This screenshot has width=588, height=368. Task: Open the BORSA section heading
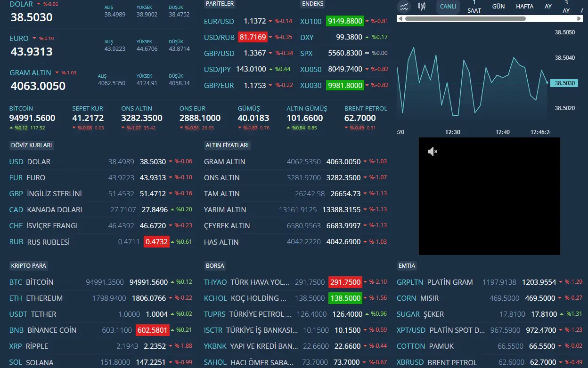point(215,266)
